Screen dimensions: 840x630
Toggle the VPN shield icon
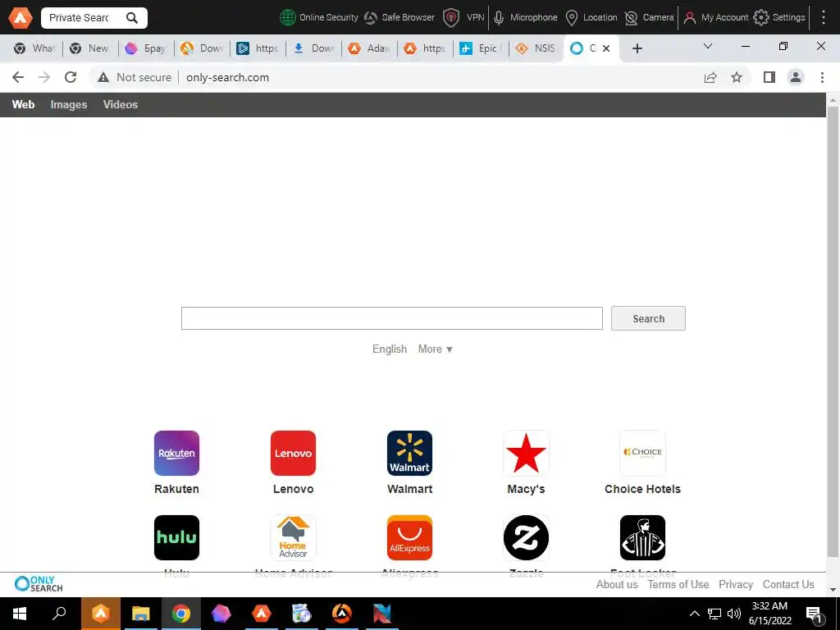pyautogui.click(x=451, y=18)
